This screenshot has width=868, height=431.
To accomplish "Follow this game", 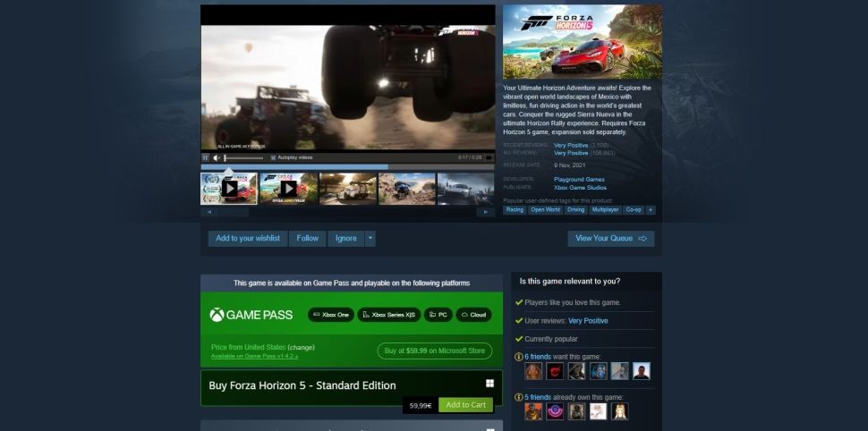I will click(307, 239).
